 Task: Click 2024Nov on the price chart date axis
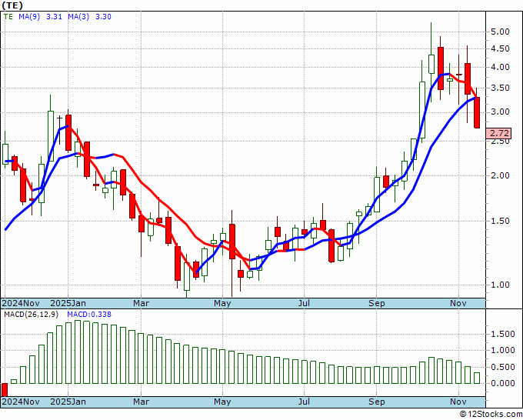[21, 303]
